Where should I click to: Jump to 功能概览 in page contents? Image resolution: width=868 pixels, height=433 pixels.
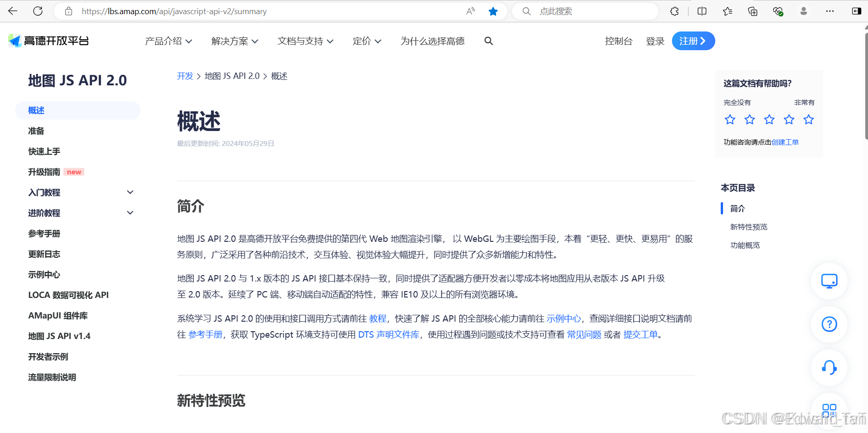coord(745,245)
